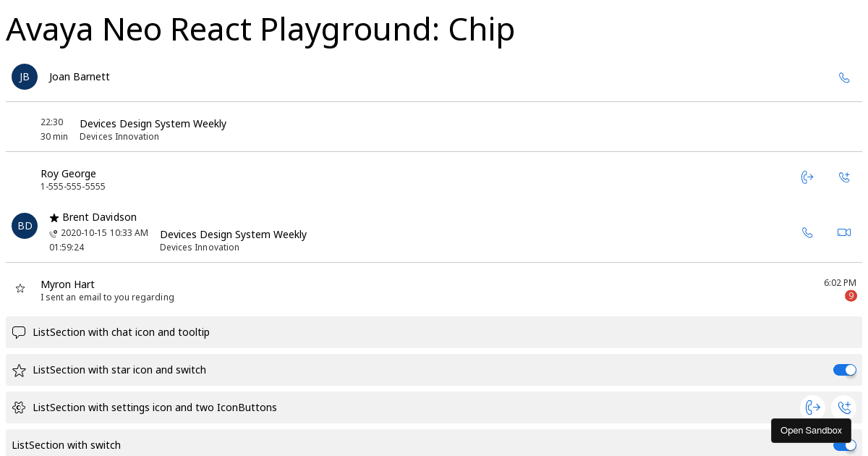Click the call icon for Joan Barnett
The width and height of the screenshot is (868, 456).
[844, 77]
